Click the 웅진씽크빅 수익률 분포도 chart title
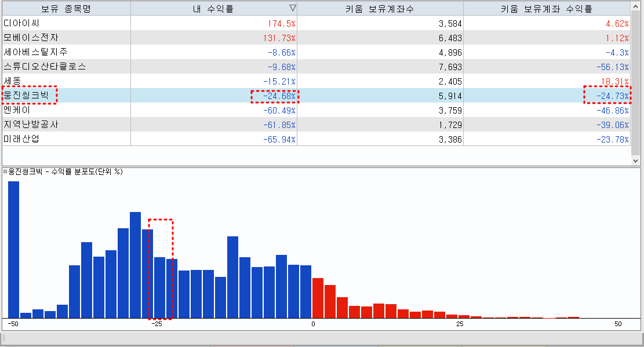644x347 pixels. pyautogui.click(x=66, y=171)
